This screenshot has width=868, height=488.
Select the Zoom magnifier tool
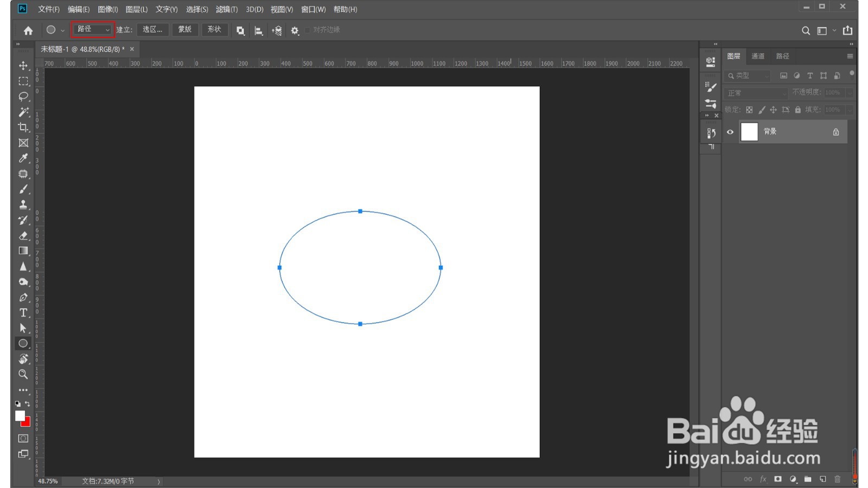[x=23, y=374]
